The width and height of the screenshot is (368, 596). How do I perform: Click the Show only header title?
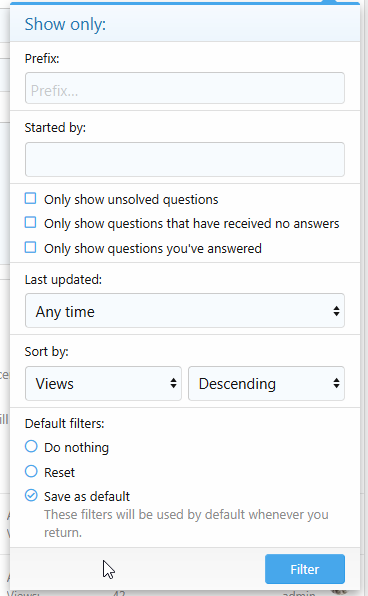(65, 24)
